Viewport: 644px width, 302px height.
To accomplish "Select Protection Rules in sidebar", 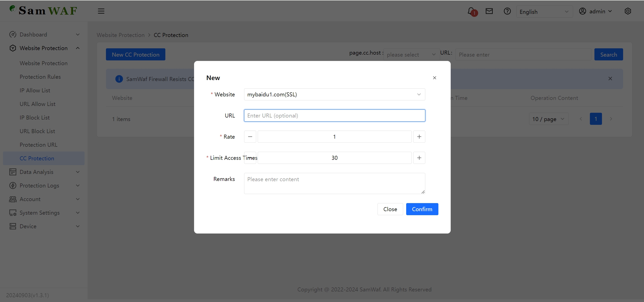I will pyautogui.click(x=40, y=77).
